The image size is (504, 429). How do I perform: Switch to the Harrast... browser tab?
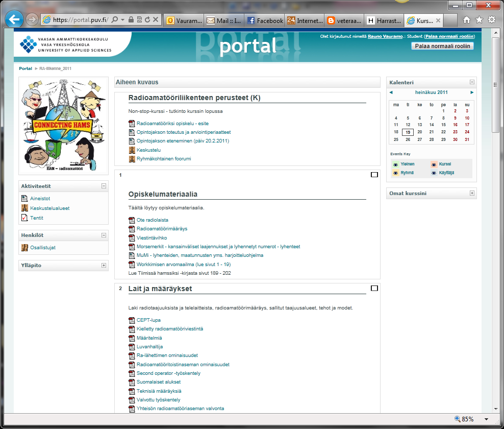click(385, 20)
